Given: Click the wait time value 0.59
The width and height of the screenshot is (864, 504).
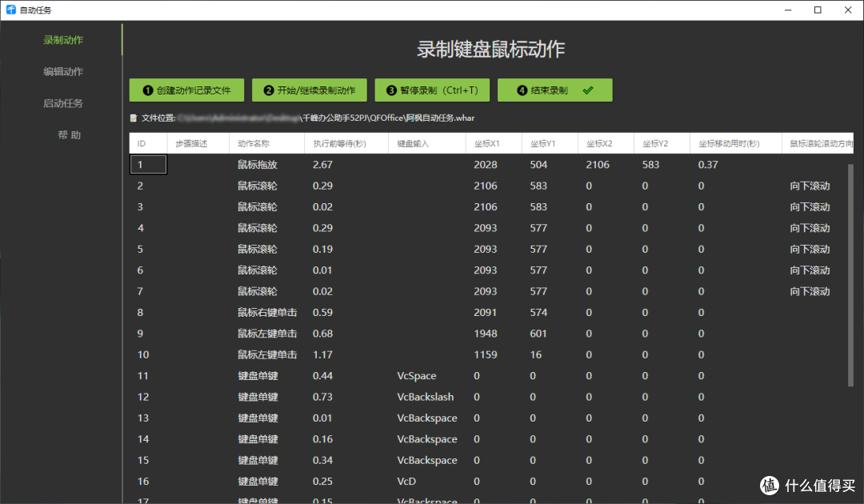Looking at the screenshot, I should point(322,312).
